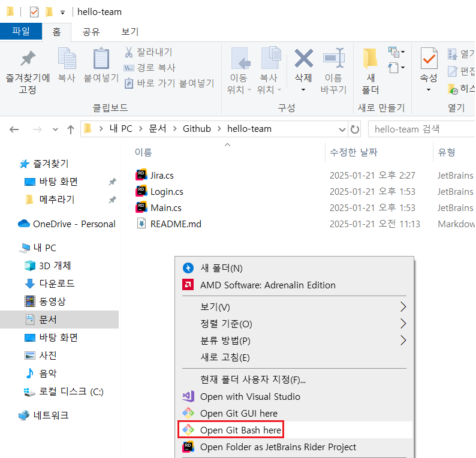
Task: Click the Properties checkmark icon (속성)
Action: pos(429,58)
